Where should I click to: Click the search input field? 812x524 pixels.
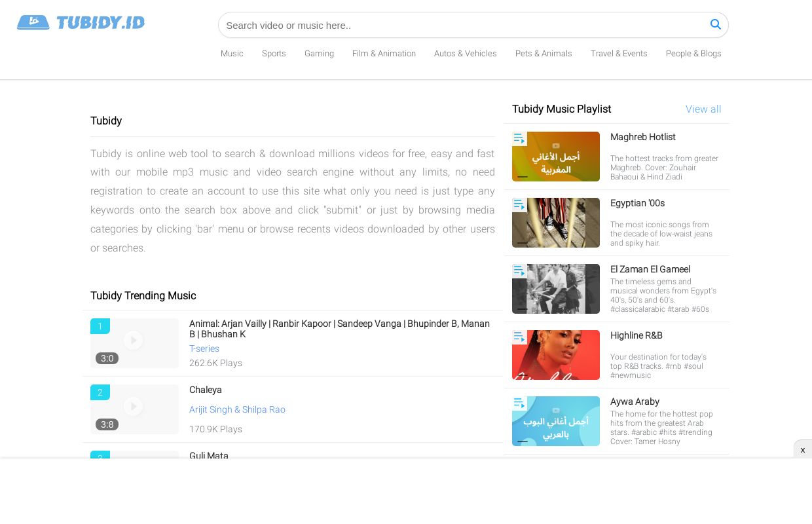point(458,25)
